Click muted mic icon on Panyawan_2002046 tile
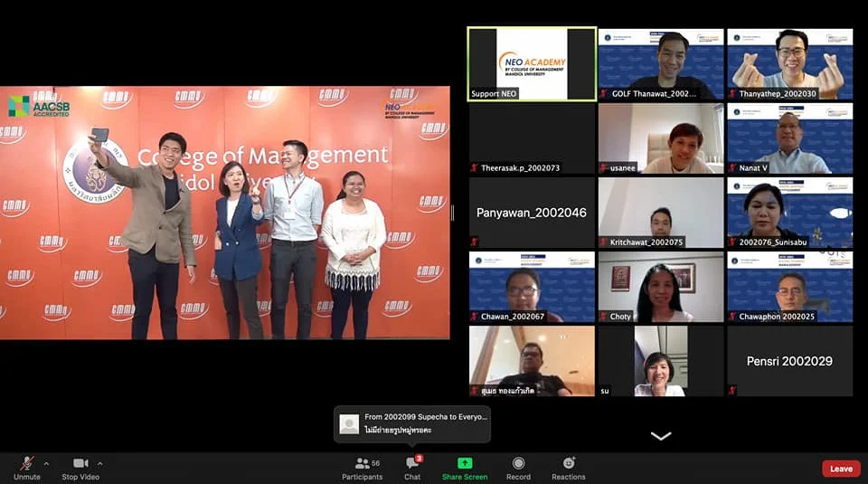The height and width of the screenshot is (484, 868). [x=474, y=242]
